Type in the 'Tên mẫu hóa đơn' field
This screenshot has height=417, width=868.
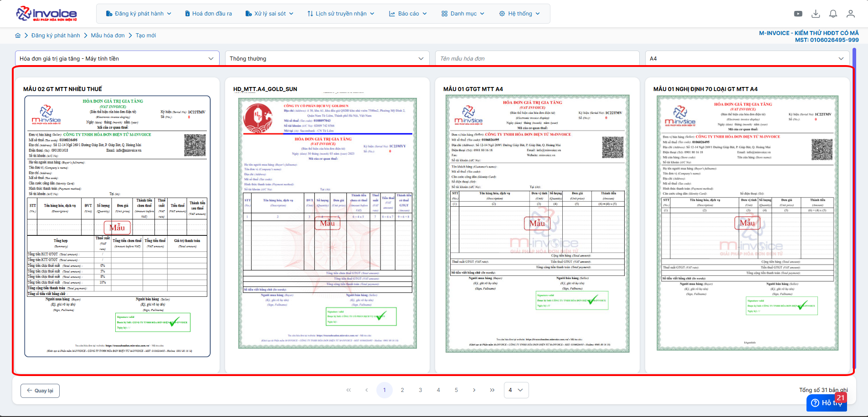click(x=537, y=59)
